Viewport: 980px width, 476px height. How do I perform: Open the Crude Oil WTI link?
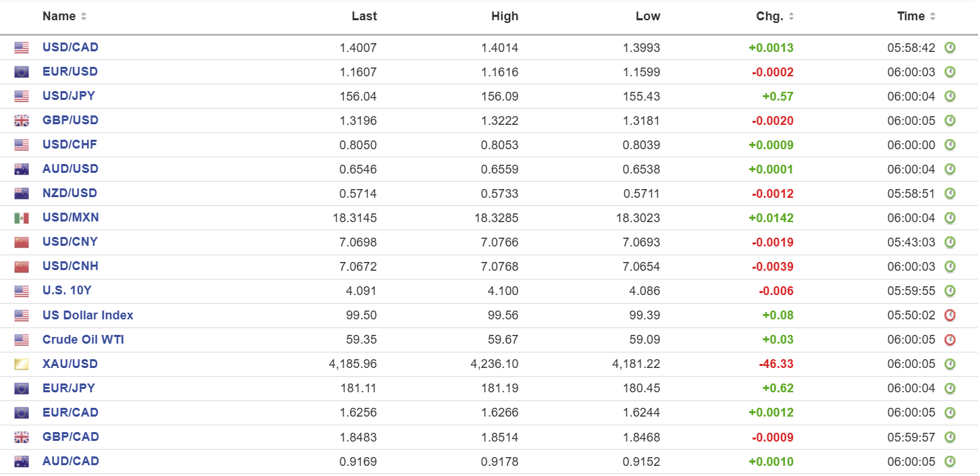tap(83, 340)
